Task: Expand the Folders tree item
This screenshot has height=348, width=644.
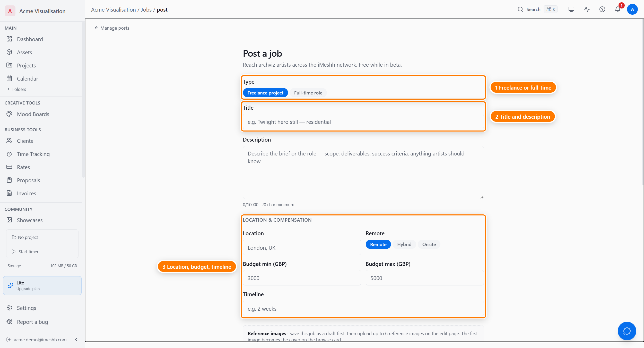Action: tap(16, 89)
